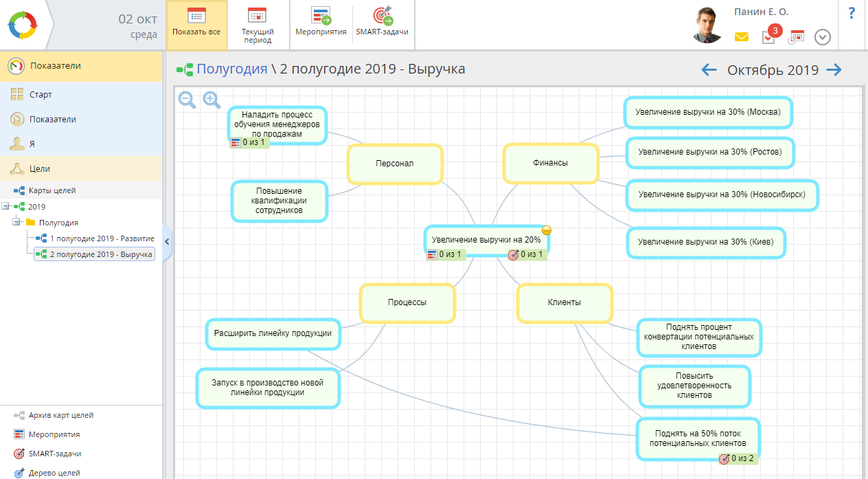The image size is (868, 479).
Task: Open the mail envelope icon
Action: tap(741, 37)
